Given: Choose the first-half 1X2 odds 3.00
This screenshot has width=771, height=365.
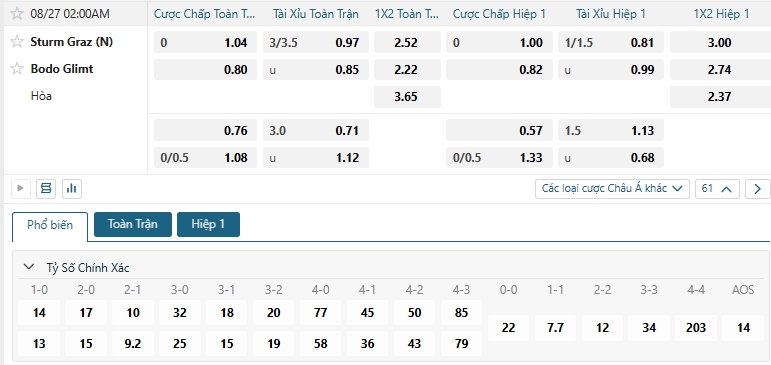Looking at the screenshot, I should (x=720, y=42).
